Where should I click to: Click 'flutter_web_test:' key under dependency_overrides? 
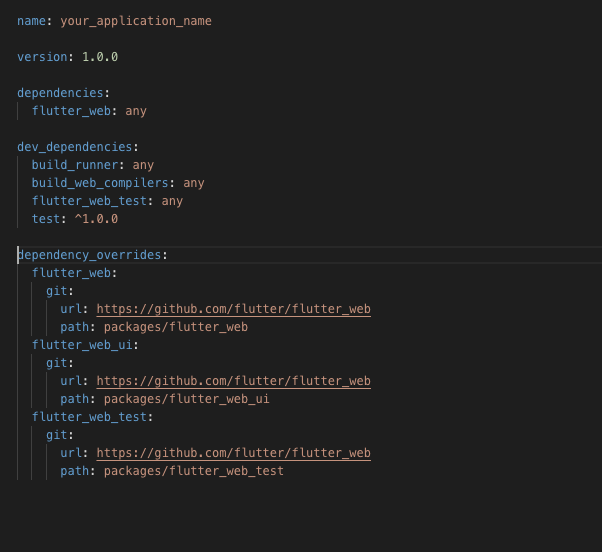click(x=93, y=417)
